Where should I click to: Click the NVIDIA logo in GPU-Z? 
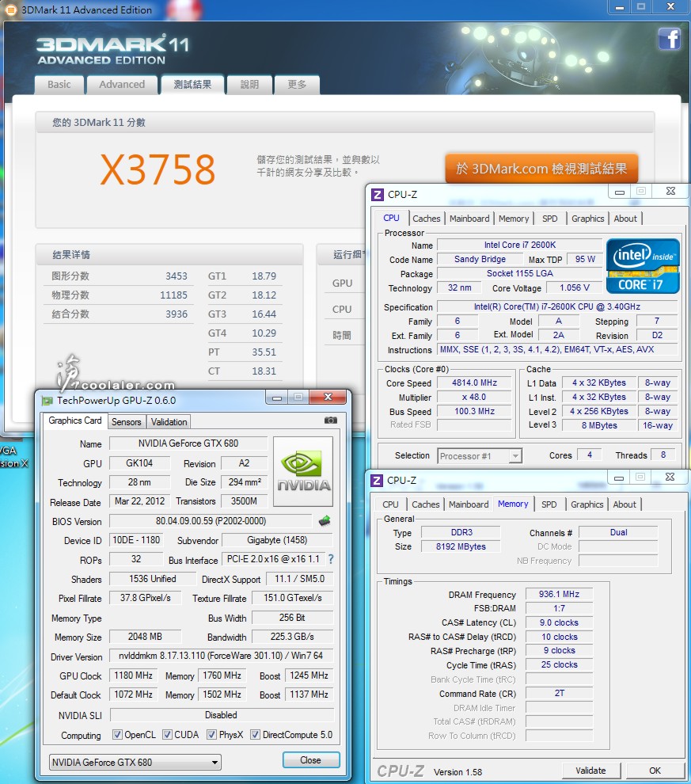click(x=303, y=471)
